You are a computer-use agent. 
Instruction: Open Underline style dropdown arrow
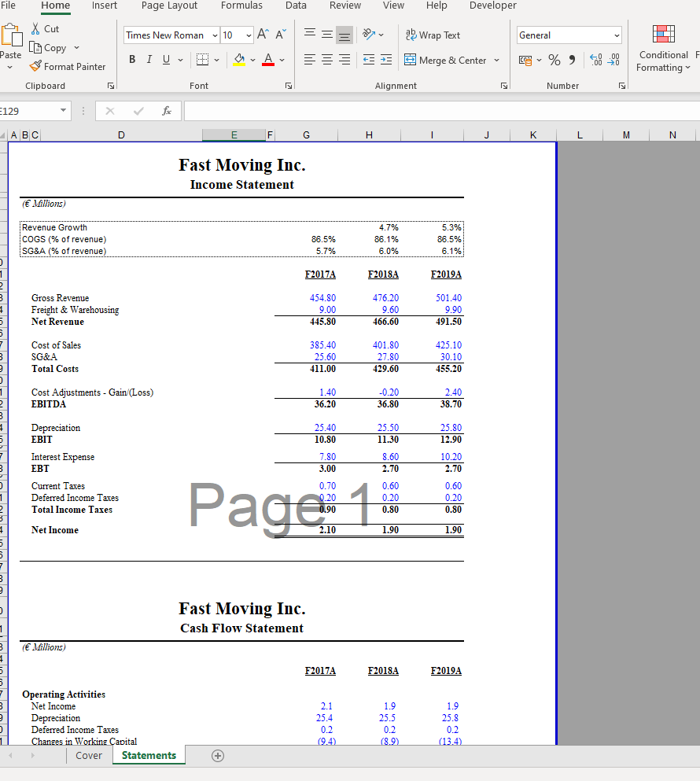(180, 61)
